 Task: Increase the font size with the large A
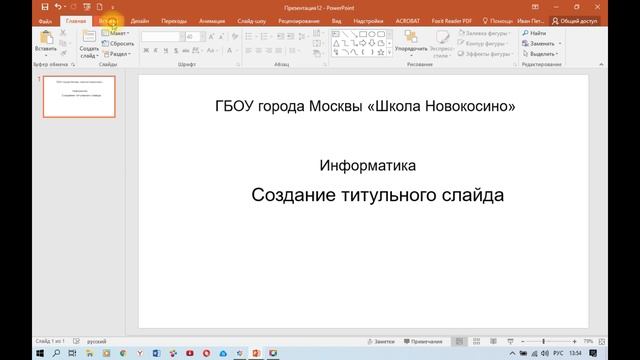[x=211, y=37]
